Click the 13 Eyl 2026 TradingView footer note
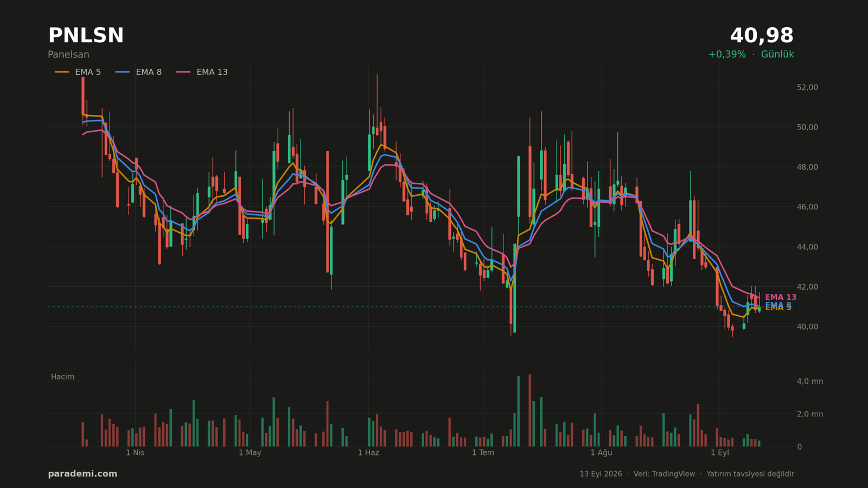The width and height of the screenshot is (868, 488). pos(687,474)
